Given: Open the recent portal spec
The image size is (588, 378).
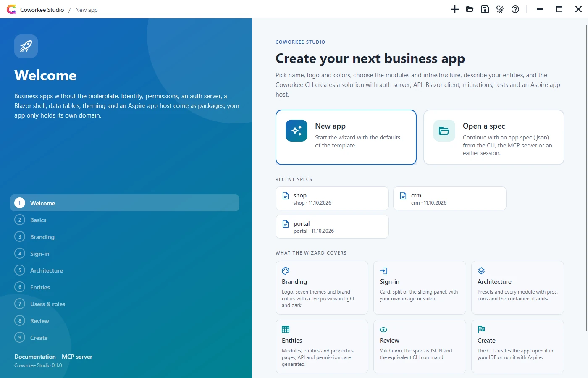Looking at the screenshot, I should click(x=332, y=227).
